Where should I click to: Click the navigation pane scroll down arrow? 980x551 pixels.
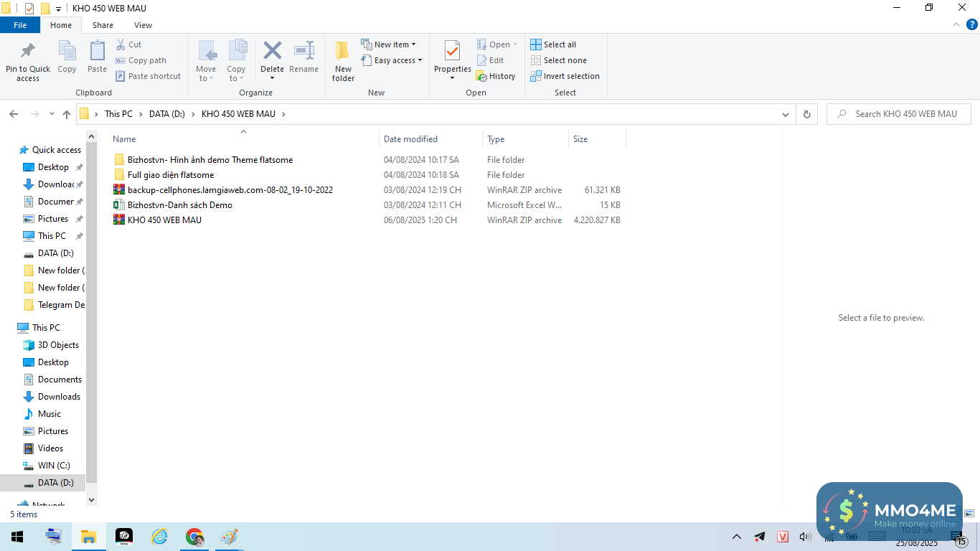pos(91,499)
